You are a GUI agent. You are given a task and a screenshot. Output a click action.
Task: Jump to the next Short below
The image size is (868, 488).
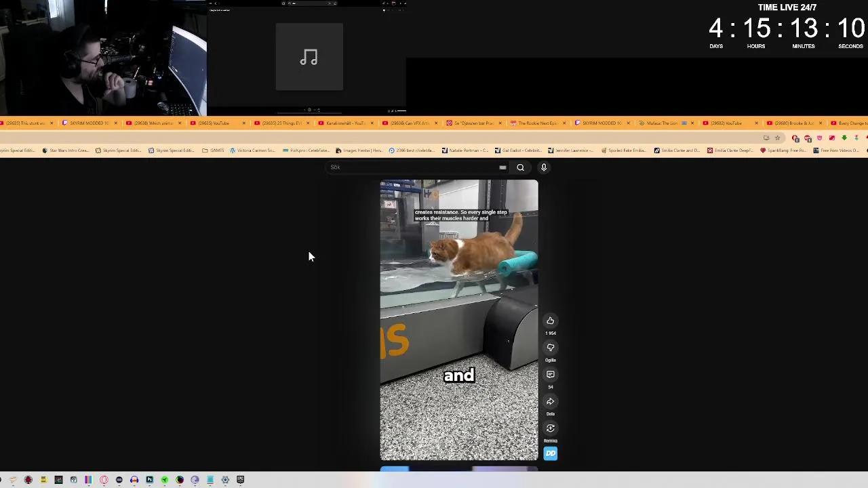click(x=459, y=469)
